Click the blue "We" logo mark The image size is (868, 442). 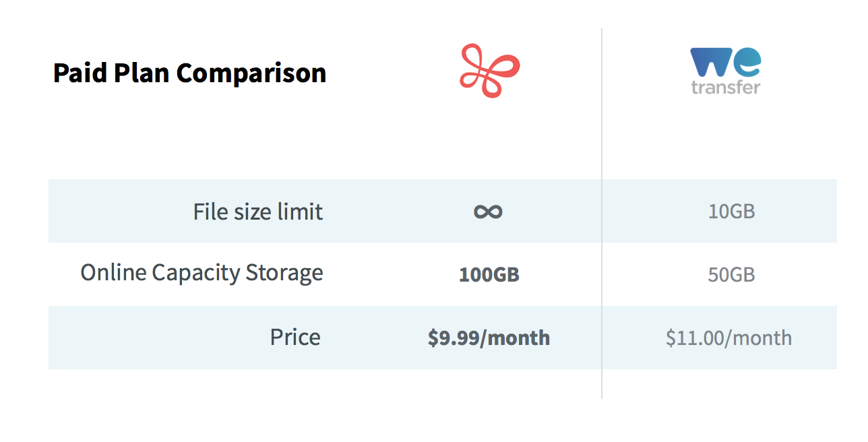click(x=725, y=63)
